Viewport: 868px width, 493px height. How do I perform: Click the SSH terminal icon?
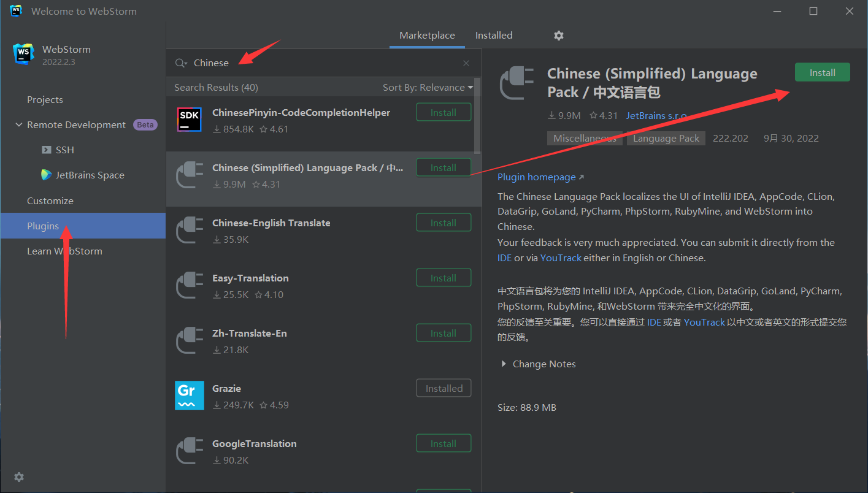coord(47,150)
